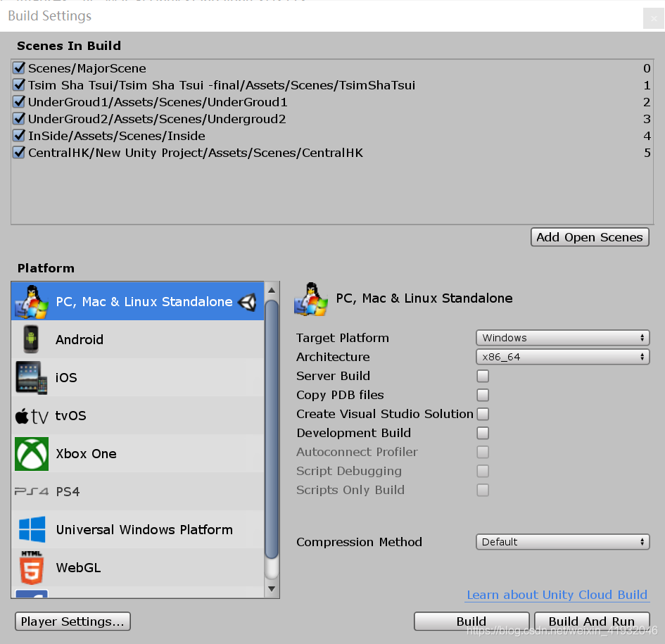Click Add Open Scenes button
665x644 pixels.
[590, 237]
